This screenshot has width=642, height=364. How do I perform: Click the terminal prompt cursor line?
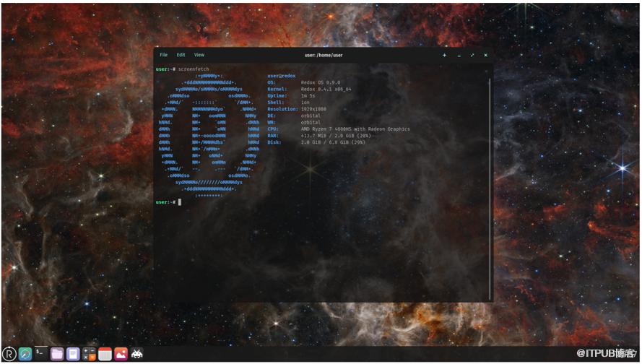pyautogui.click(x=168, y=202)
